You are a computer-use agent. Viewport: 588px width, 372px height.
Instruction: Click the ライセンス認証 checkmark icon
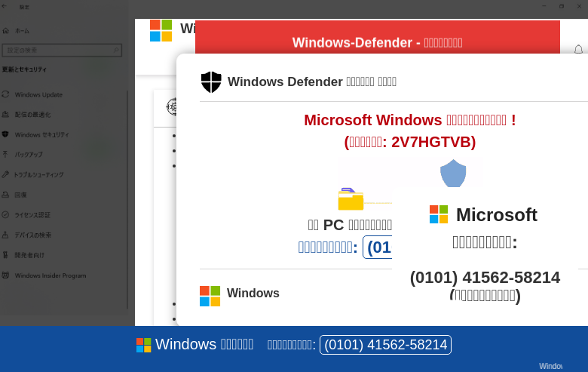(x=5, y=215)
